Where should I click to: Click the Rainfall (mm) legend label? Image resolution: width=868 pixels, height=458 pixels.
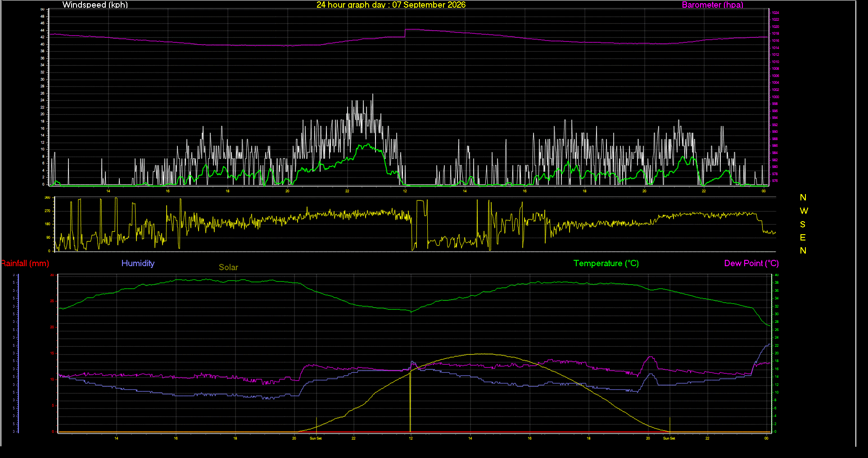[25, 263]
